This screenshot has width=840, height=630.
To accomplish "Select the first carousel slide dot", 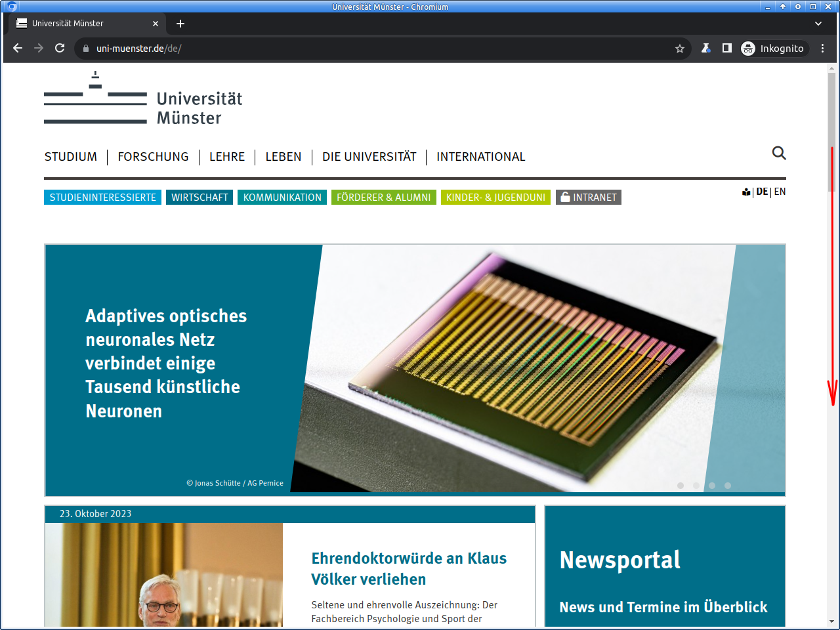I will click(681, 486).
